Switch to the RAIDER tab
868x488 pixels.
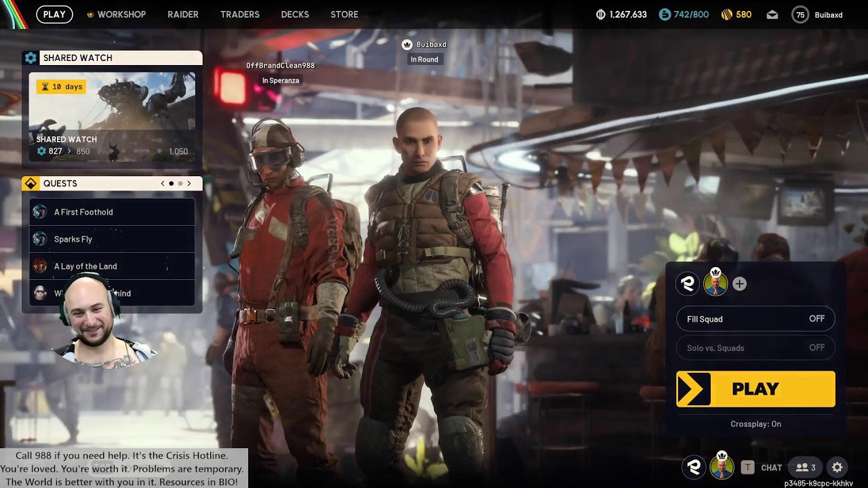[183, 14]
